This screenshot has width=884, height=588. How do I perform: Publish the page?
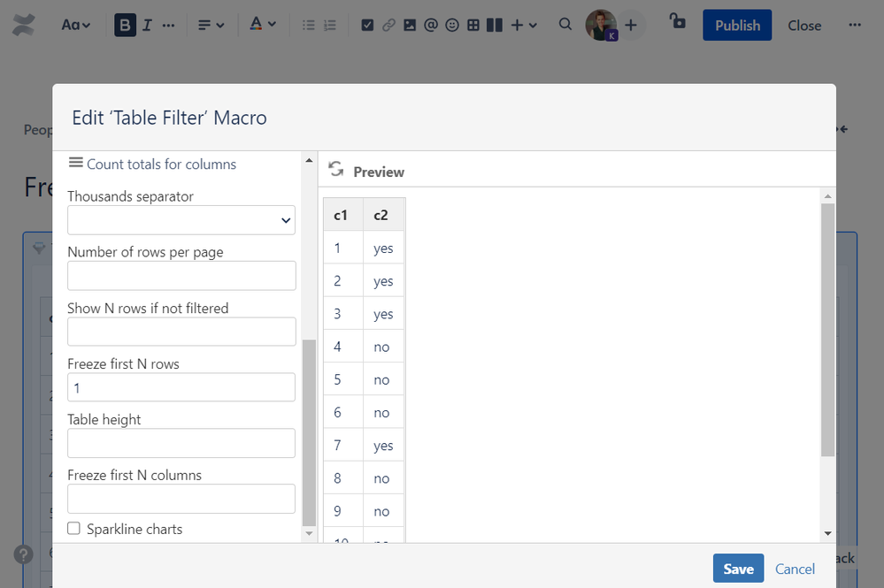point(737,26)
